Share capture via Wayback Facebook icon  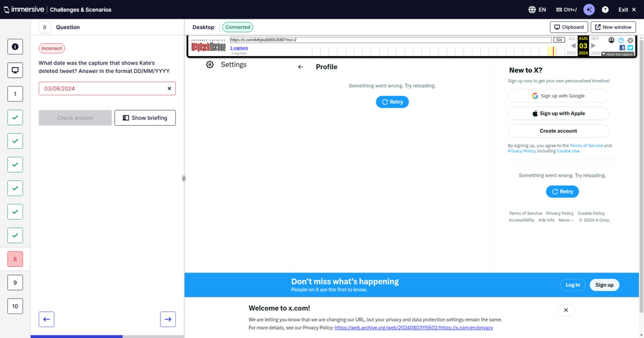(x=622, y=48)
